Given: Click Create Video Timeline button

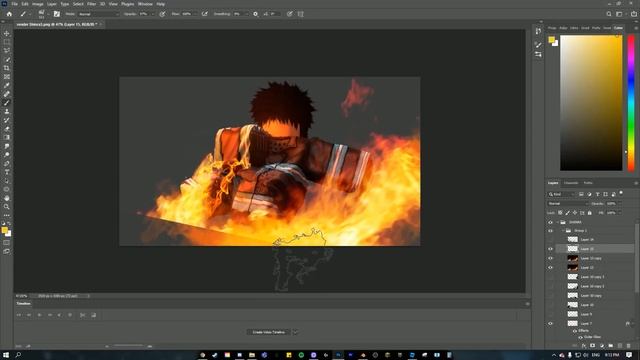Looking at the screenshot, I should coord(269,332).
